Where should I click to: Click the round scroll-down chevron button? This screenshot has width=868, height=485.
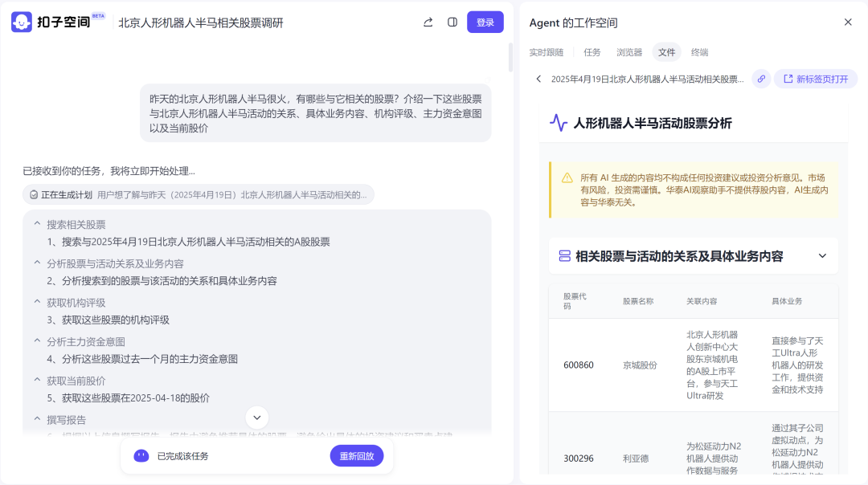point(257,418)
